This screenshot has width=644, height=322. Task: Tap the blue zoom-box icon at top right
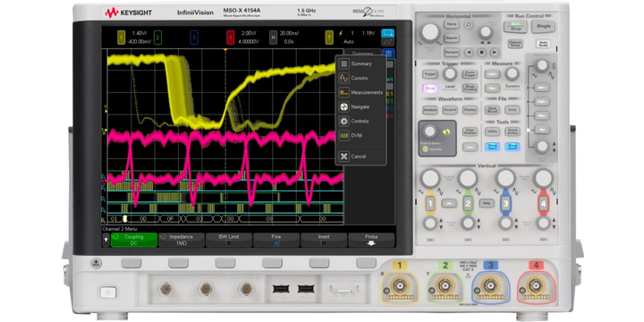[387, 33]
